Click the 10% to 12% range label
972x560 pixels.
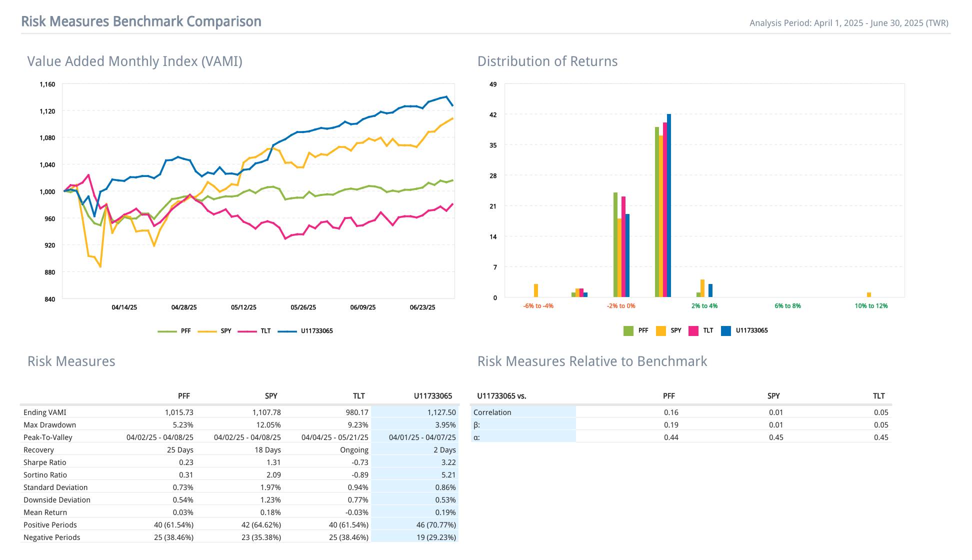coord(871,306)
